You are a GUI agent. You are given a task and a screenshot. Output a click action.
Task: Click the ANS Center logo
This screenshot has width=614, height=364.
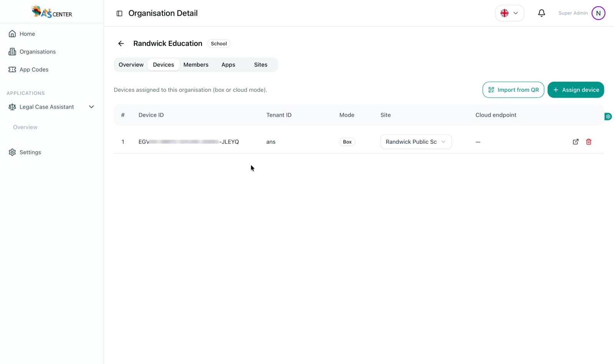click(52, 12)
